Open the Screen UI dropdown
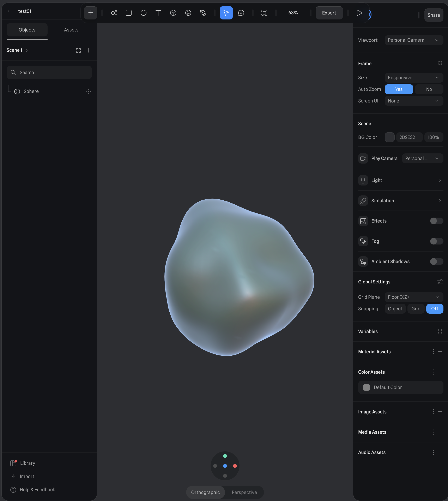 point(414,101)
